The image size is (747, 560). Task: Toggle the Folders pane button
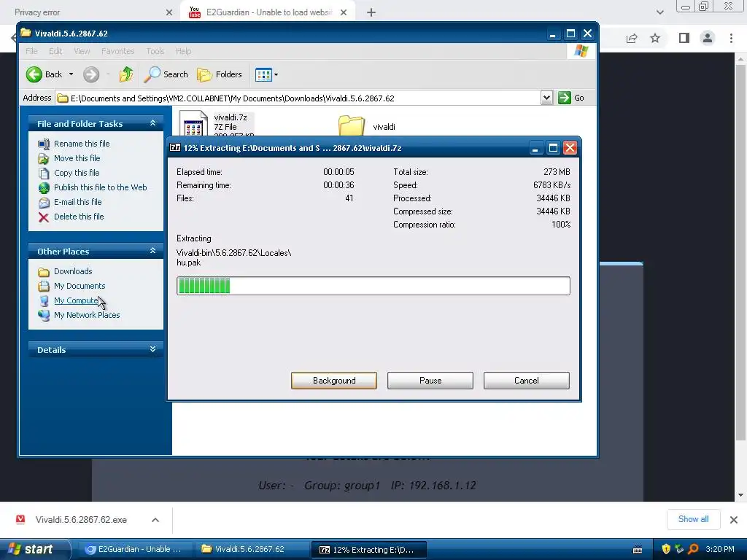[x=220, y=74]
